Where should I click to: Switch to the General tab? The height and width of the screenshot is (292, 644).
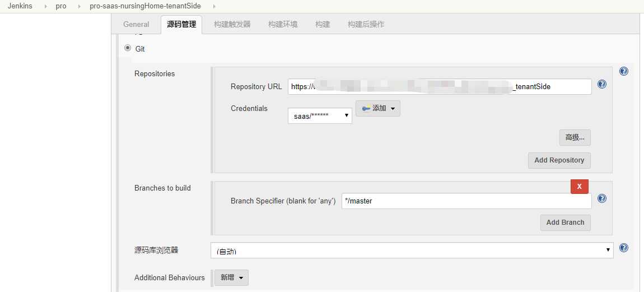pyautogui.click(x=136, y=24)
